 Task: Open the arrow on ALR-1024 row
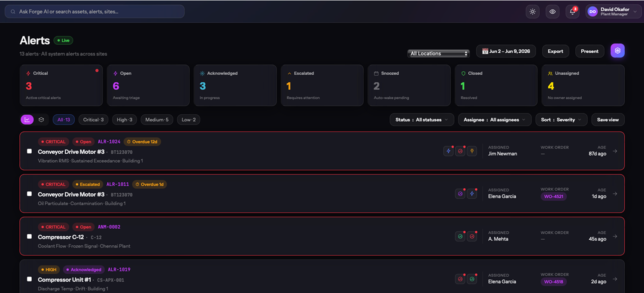(x=615, y=151)
